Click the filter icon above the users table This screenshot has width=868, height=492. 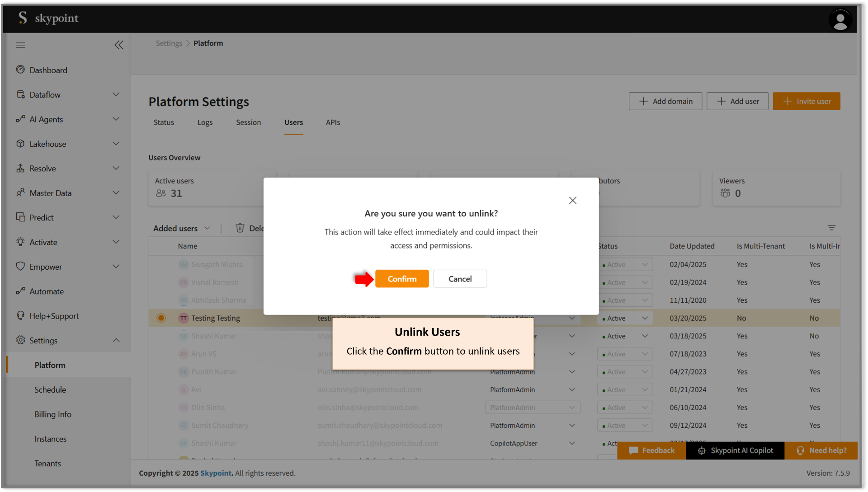pyautogui.click(x=832, y=228)
